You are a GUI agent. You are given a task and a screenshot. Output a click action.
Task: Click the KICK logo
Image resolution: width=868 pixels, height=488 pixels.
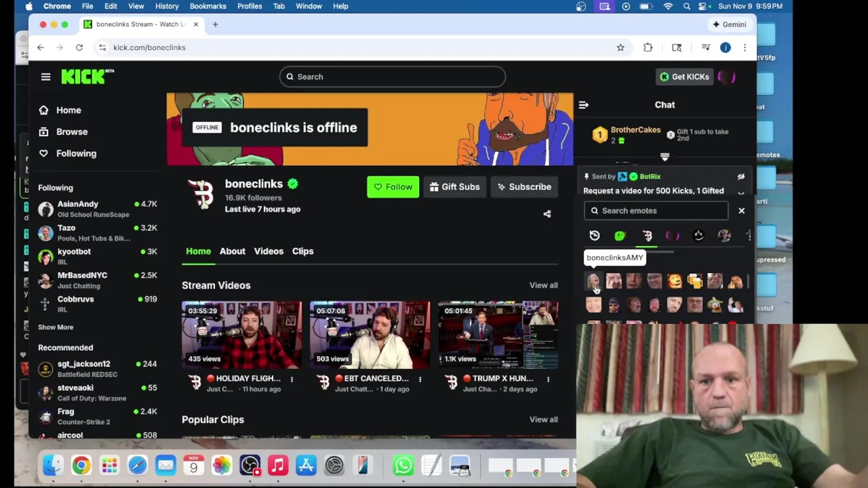[87, 77]
